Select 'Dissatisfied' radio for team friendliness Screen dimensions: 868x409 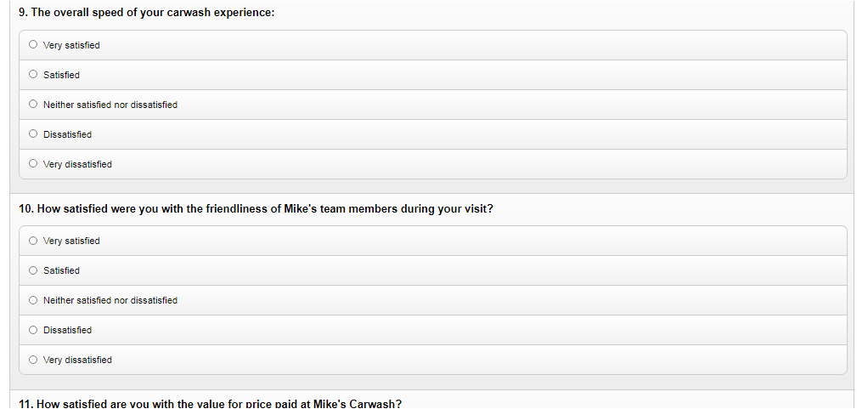coord(33,330)
